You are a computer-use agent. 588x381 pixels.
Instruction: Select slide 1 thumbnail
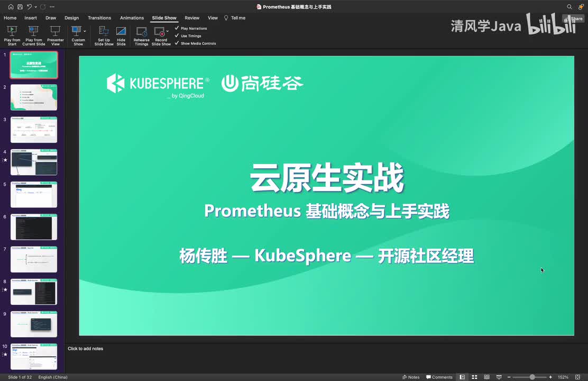34,65
